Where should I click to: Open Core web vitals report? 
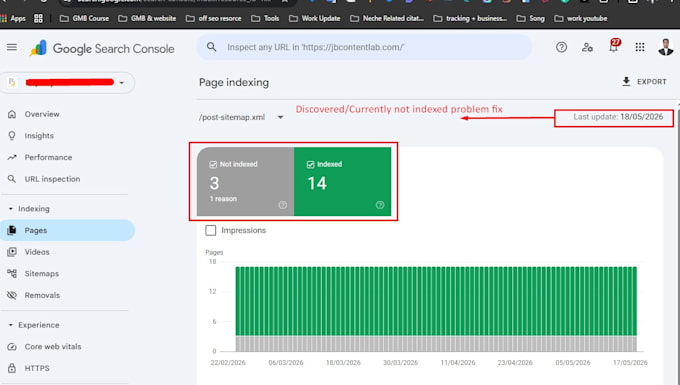(x=53, y=346)
